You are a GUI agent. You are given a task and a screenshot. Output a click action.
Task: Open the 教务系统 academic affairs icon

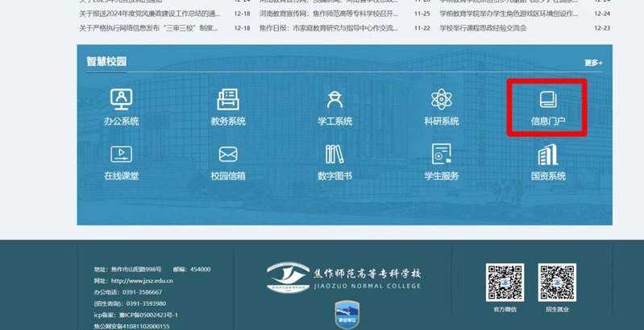(x=228, y=107)
